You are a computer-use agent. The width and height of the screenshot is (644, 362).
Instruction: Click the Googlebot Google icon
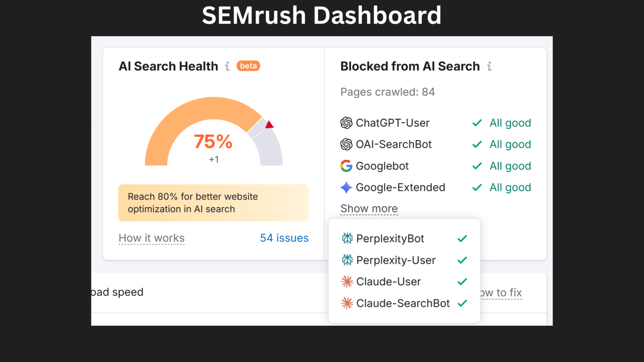coord(346,166)
